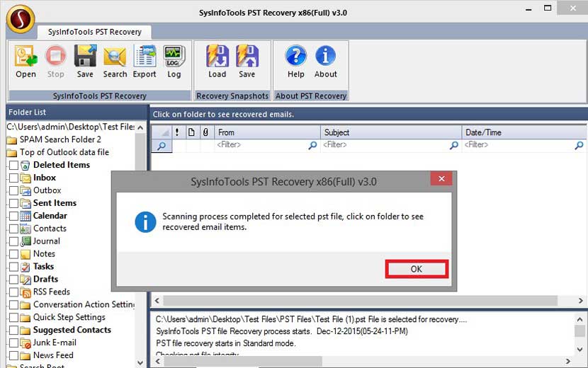Check the Deleted Items checkbox
Image resolution: width=588 pixels, height=368 pixels.
pos(13,166)
